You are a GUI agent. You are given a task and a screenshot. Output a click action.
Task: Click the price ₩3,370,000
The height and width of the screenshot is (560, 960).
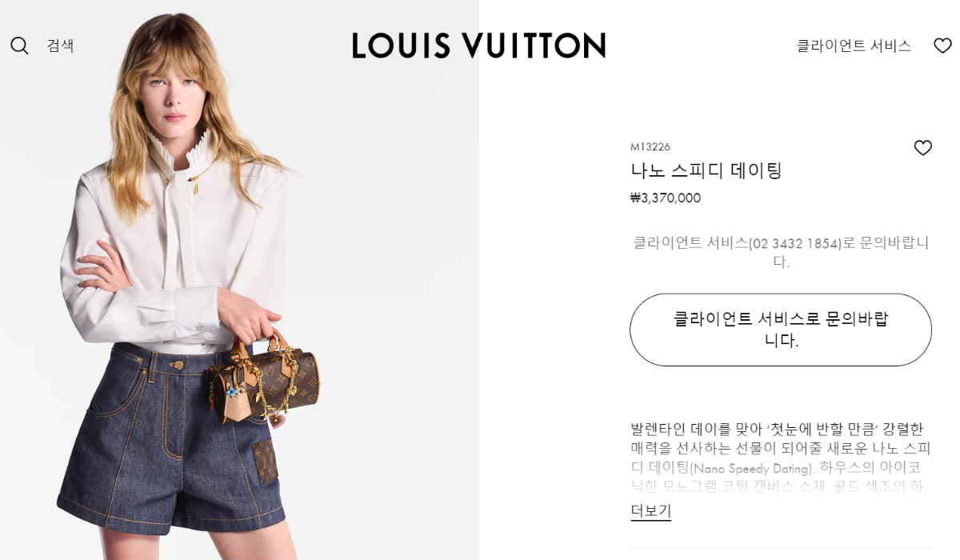tap(666, 198)
